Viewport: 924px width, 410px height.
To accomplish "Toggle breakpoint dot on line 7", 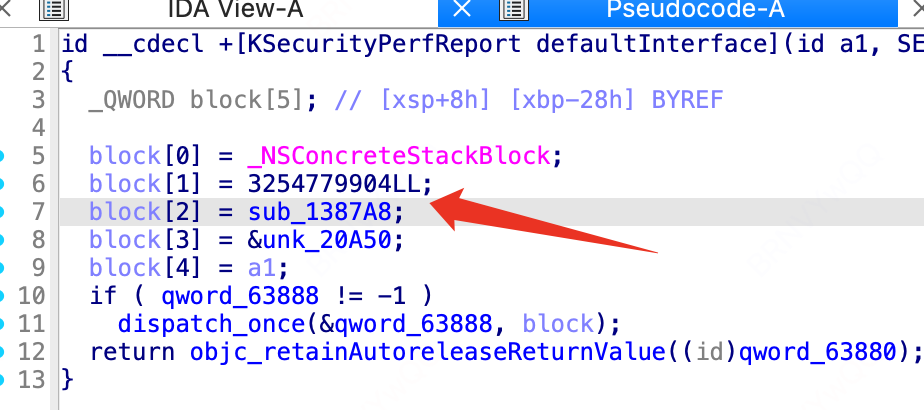I will [2, 212].
